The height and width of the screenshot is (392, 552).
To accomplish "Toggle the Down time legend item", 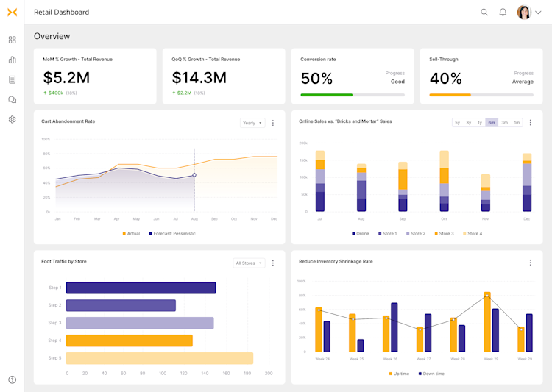I will pyautogui.click(x=431, y=374).
